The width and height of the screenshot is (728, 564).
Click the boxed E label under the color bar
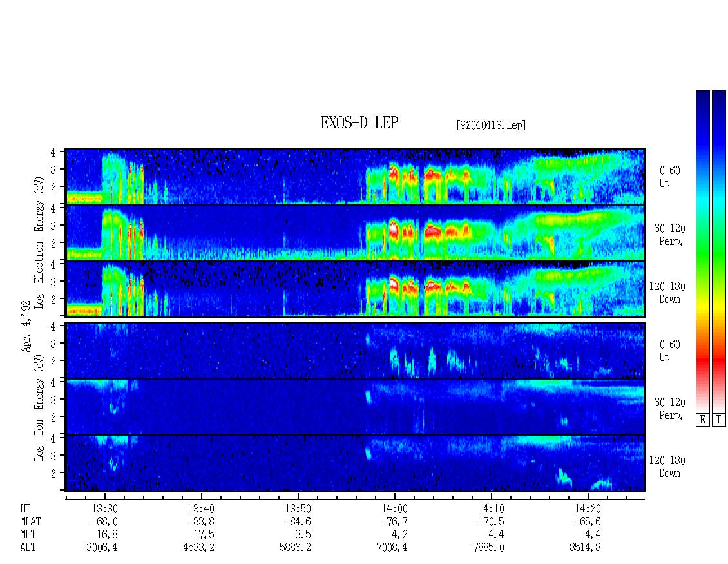tap(702, 420)
